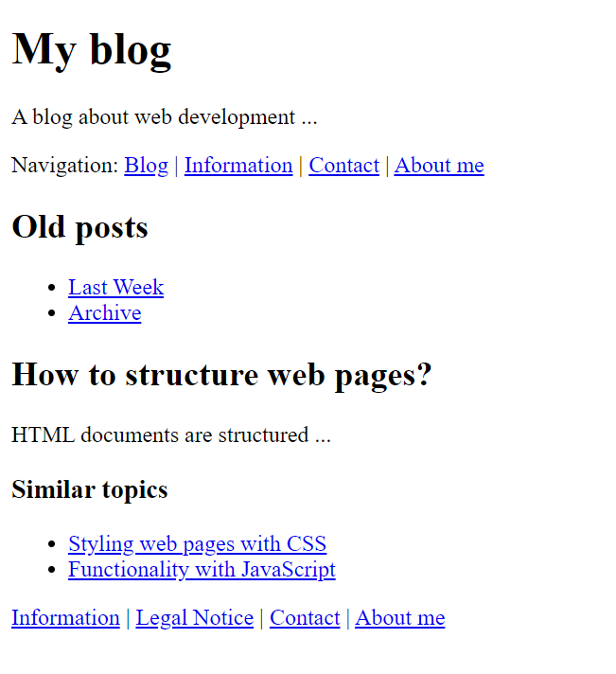The width and height of the screenshot is (616, 674).
Task: Open the Archive link under Old posts
Action: [x=104, y=313]
